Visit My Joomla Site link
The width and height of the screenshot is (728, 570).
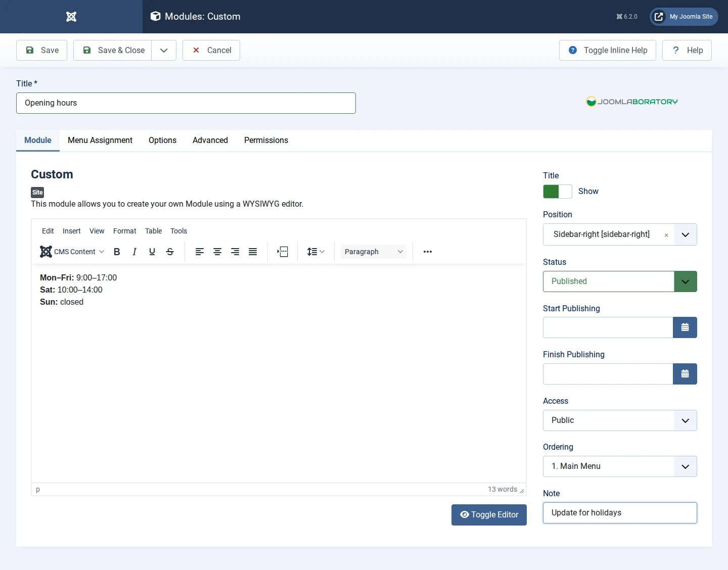[x=684, y=17]
